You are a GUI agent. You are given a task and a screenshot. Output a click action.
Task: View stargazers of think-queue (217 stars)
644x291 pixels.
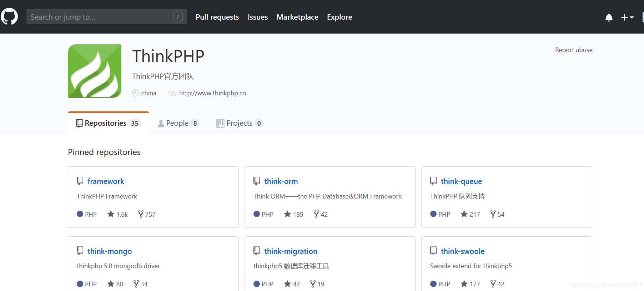point(470,214)
